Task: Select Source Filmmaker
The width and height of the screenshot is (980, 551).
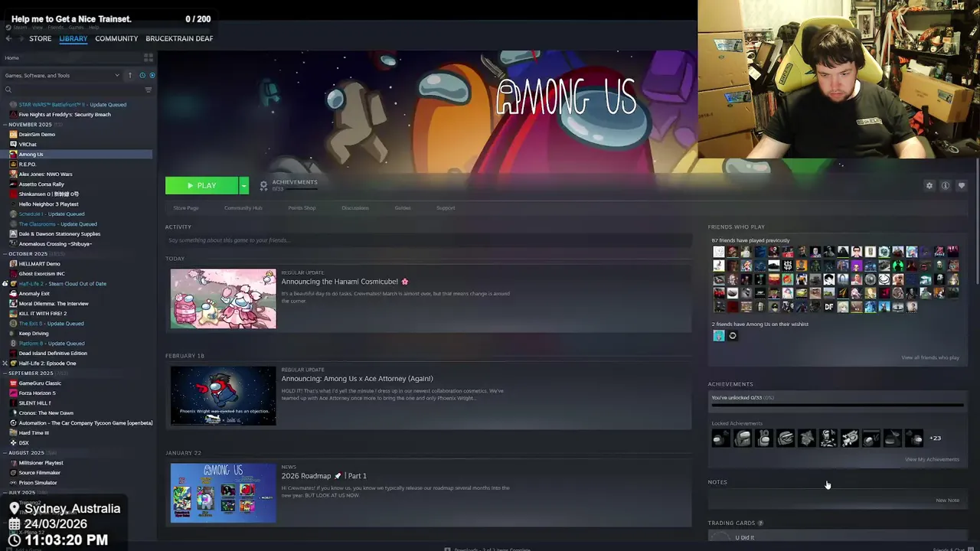Action: point(38,472)
